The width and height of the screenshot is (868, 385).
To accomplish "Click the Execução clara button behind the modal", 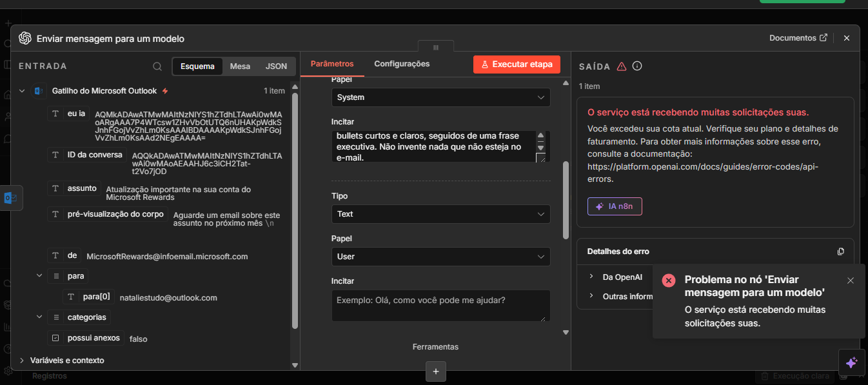I will (x=795, y=376).
